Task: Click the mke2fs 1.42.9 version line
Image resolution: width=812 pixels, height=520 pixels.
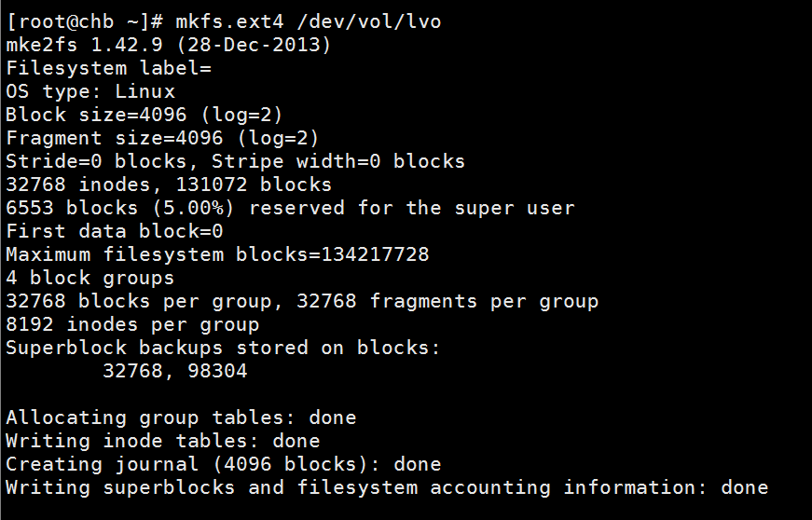Action: tap(169, 45)
